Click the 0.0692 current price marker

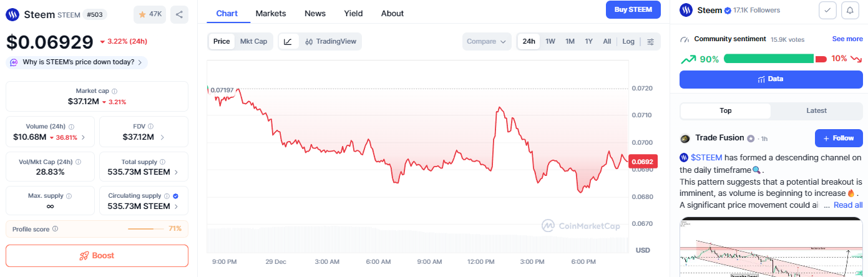(x=643, y=162)
